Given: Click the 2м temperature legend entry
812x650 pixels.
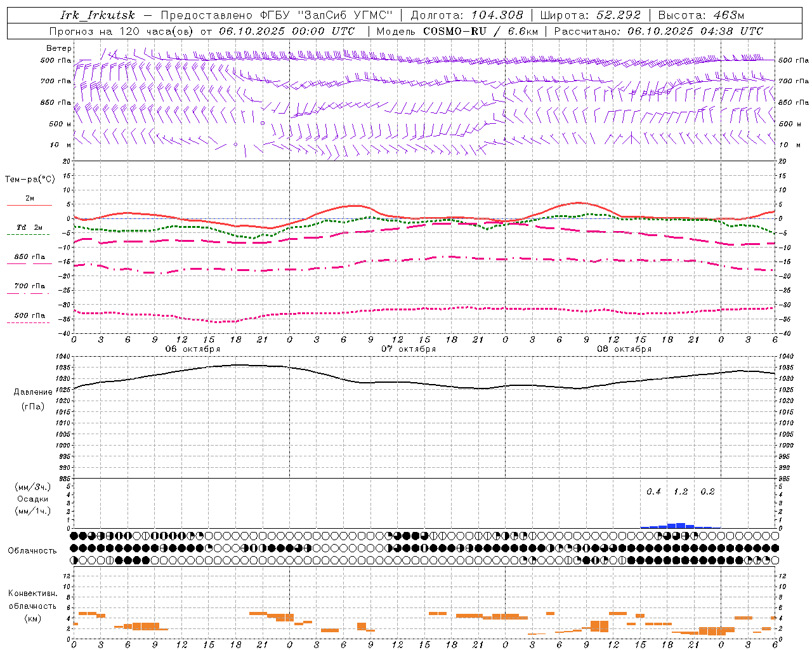Looking at the screenshot, I should pyautogui.click(x=30, y=198).
